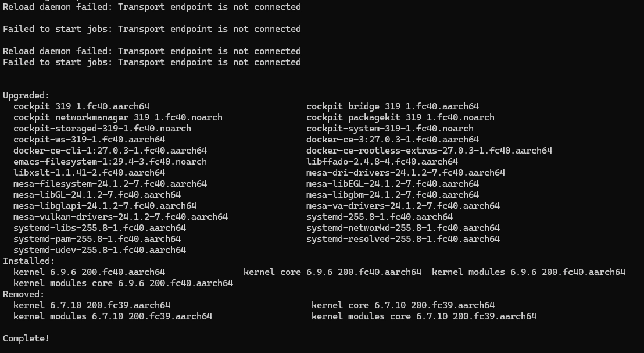Image resolution: width=644 pixels, height=353 pixels.
Task: Click the "Complete!" status line
Action: [26, 338]
